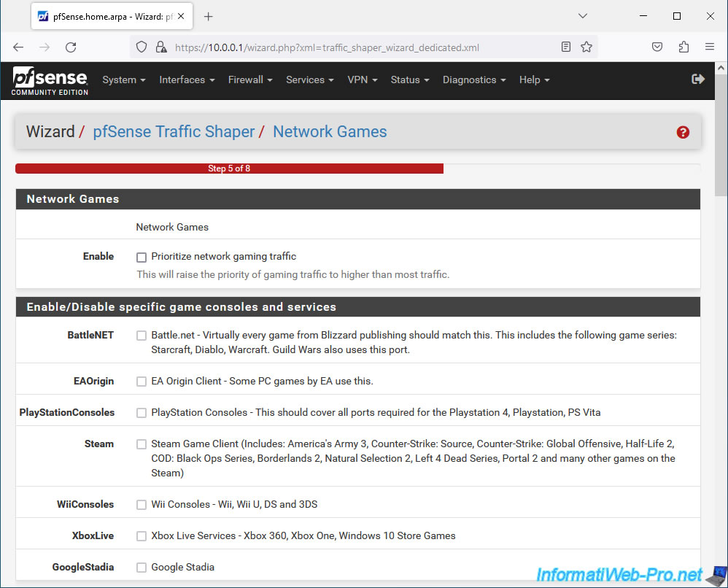Open the Interfaces dropdown menu

coord(187,80)
